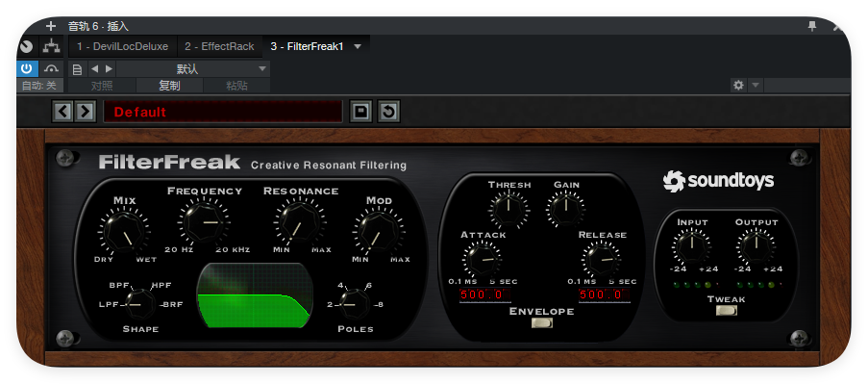Screen dimensions: 868x384
Task: Select the LPF filter shape label
Action: (x=109, y=304)
